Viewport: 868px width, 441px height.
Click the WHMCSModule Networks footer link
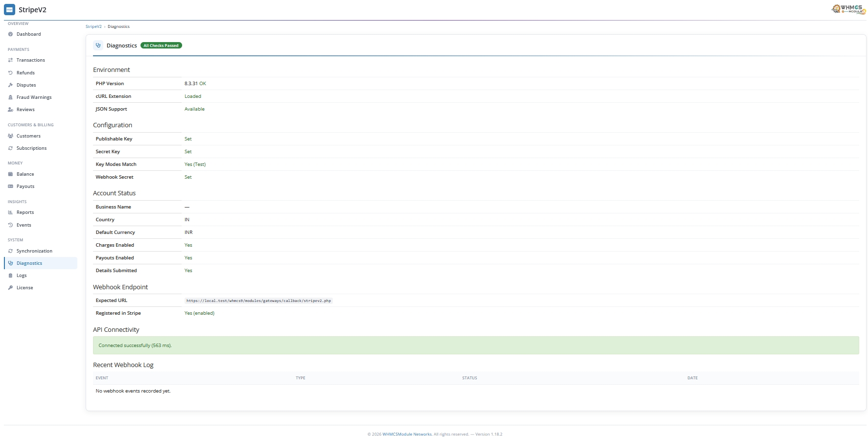point(407,434)
